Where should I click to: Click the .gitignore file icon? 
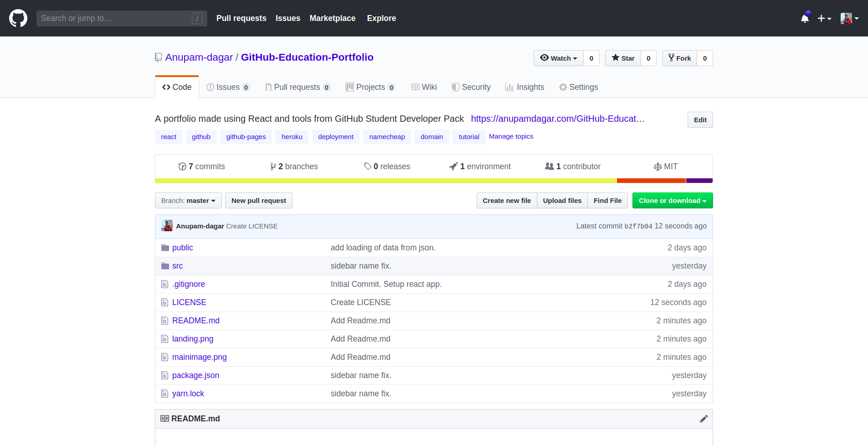pos(164,284)
